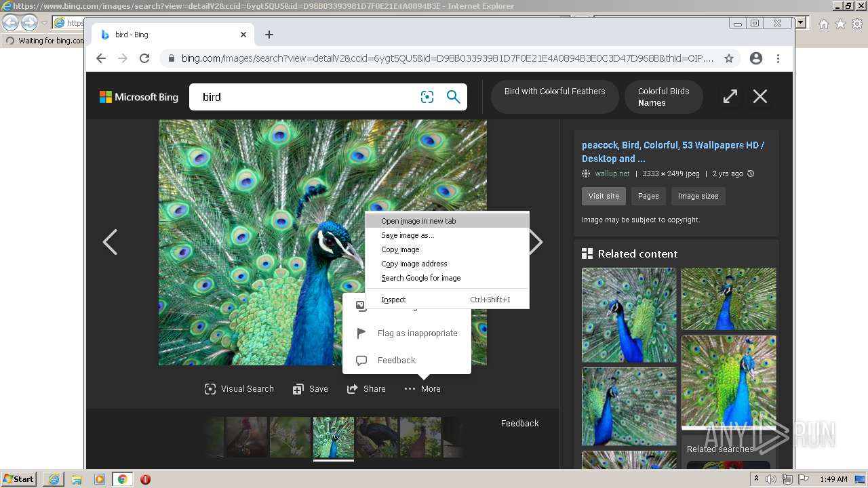
Task: Click the Microsoft Bing logo
Action: 139,97
